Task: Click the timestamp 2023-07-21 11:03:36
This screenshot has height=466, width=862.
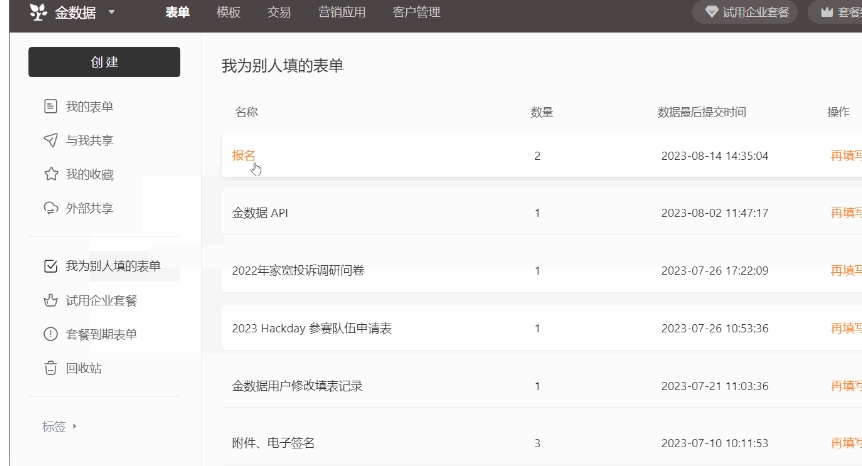Action: (x=715, y=386)
